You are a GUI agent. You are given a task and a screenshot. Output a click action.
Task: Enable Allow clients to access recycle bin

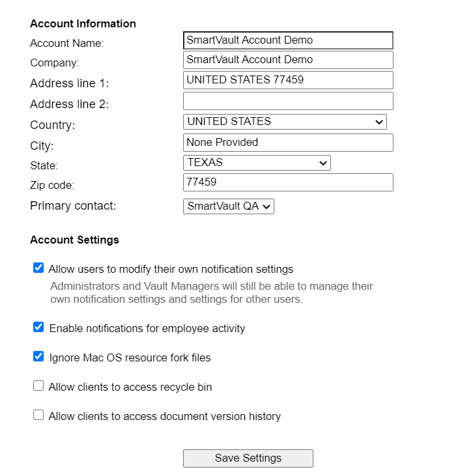coord(38,386)
